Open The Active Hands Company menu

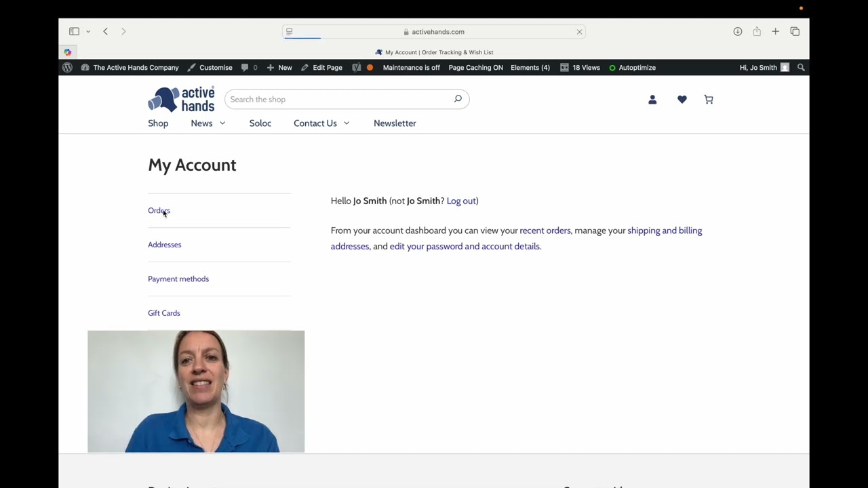(130, 68)
